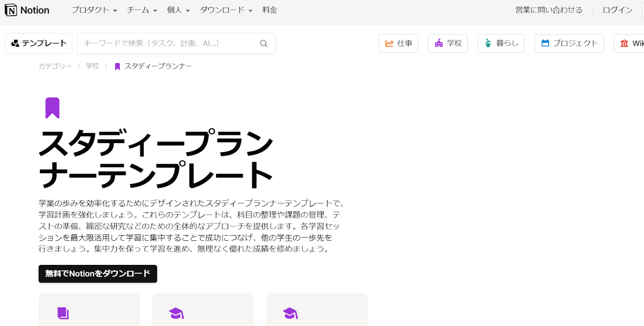Image resolution: width=644 pixels, height=326 pixels.
Task: Click the description paragraph starting 学業の歩み
Action: coord(191,226)
